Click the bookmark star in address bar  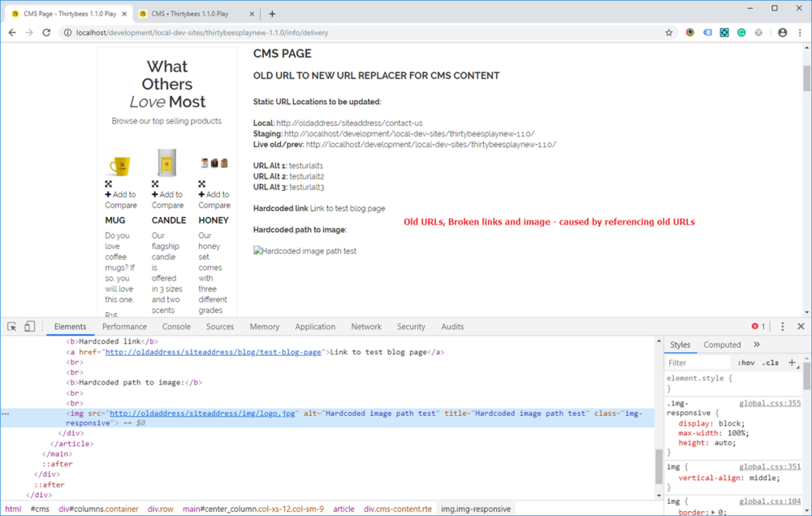click(669, 32)
